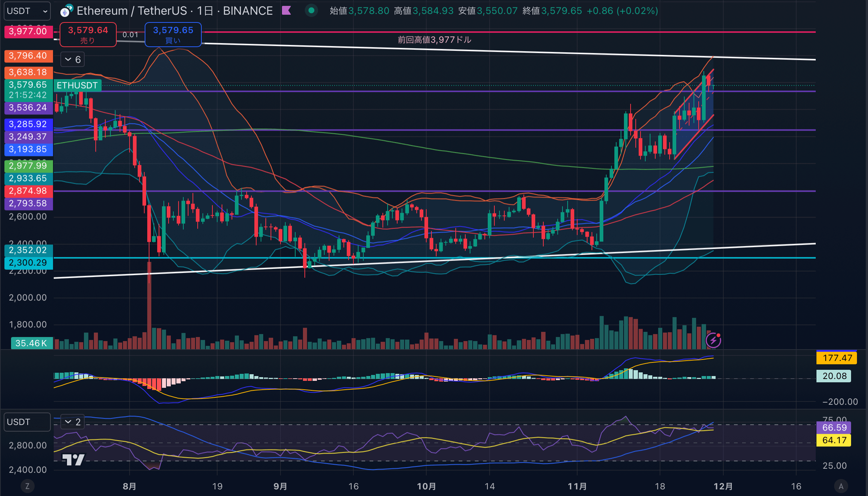Click the low price value 安値3,550.07
Image resolution: width=868 pixels, height=496 pixels.
coord(488,11)
